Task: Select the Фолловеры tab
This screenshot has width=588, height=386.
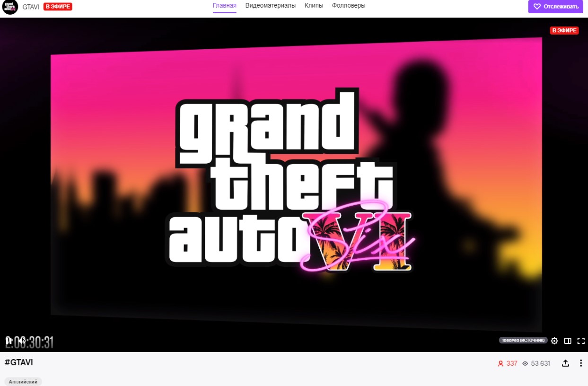Action: pyautogui.click(x=348, y=6)
